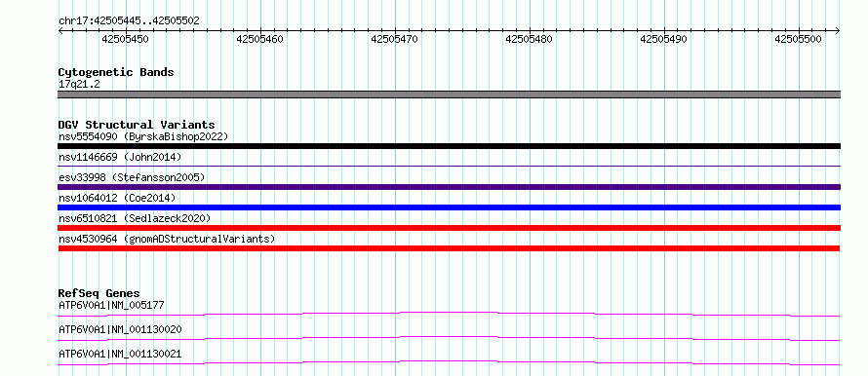This screenshot has width=868, height=376.
Task: Click the 17q21.2 band label
Action: click(79, 85)
